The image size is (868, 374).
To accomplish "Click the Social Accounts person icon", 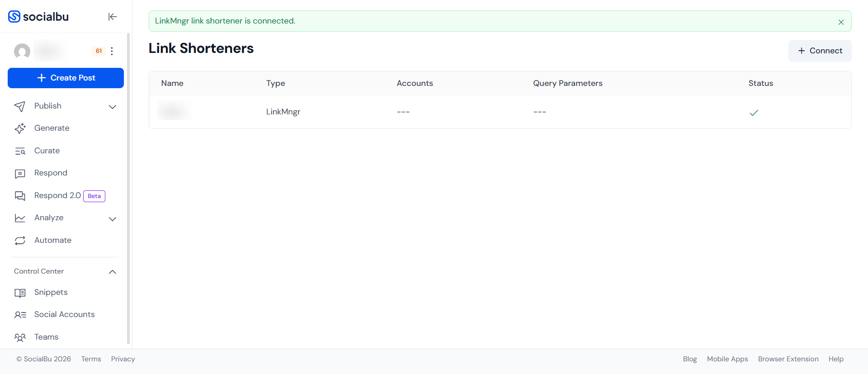I will (x=20, y=315).
